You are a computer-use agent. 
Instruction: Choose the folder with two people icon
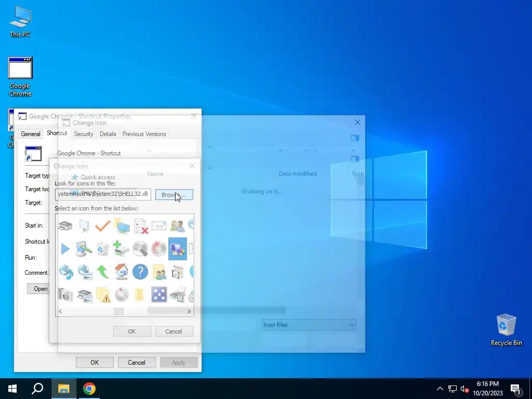click(159, 272)
